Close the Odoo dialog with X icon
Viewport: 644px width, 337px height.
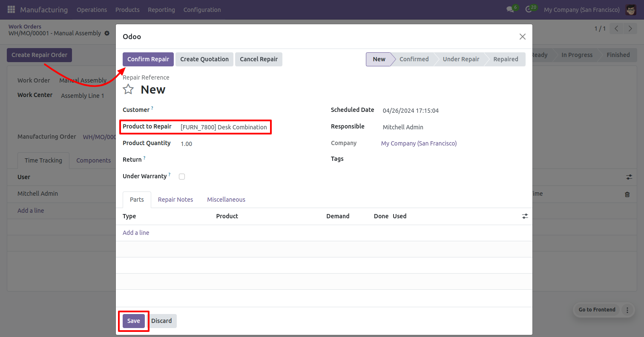[523, 37]
